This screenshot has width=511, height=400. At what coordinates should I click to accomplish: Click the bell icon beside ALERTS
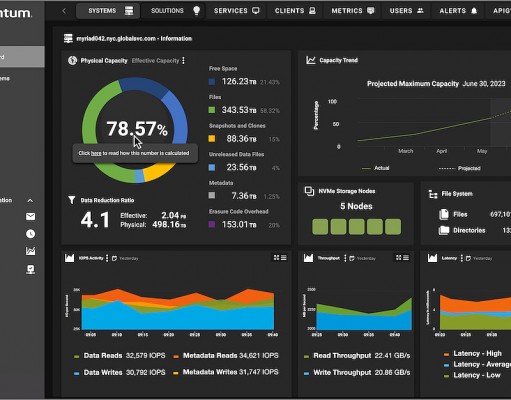point(474,11)
